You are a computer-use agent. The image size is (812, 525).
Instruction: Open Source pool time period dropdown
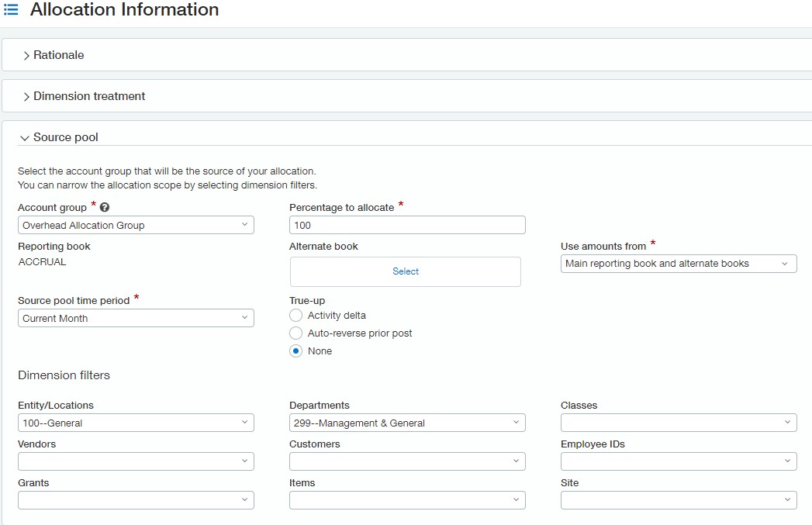(136, 318)
